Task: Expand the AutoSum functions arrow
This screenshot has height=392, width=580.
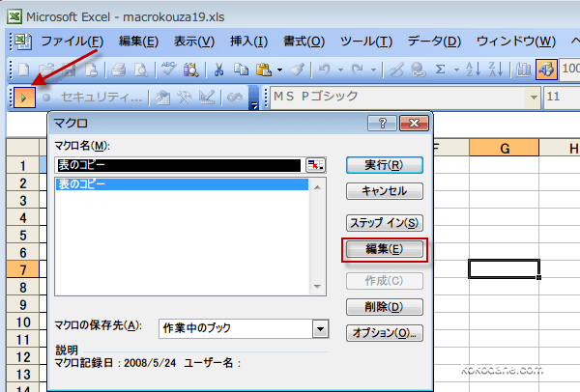Action: [456, 70]
